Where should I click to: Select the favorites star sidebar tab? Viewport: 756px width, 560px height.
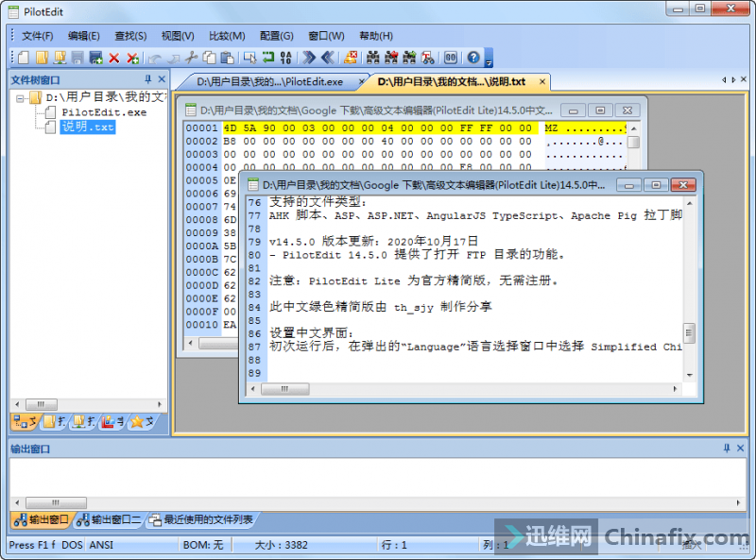tap(142, 422)
